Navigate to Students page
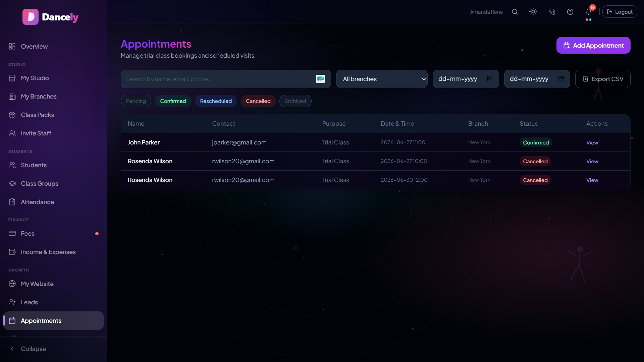Viewport: 644px width, 362px height. pos(54,165)
